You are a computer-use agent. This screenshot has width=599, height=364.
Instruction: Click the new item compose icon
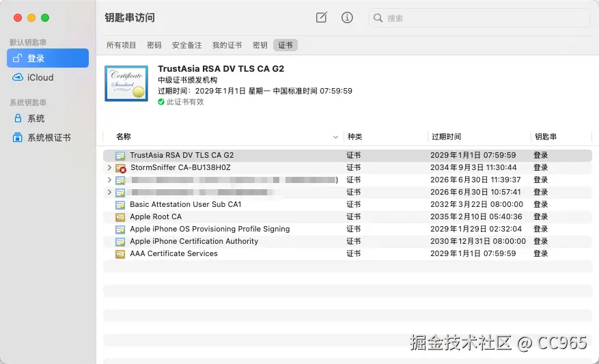(321, 18)
